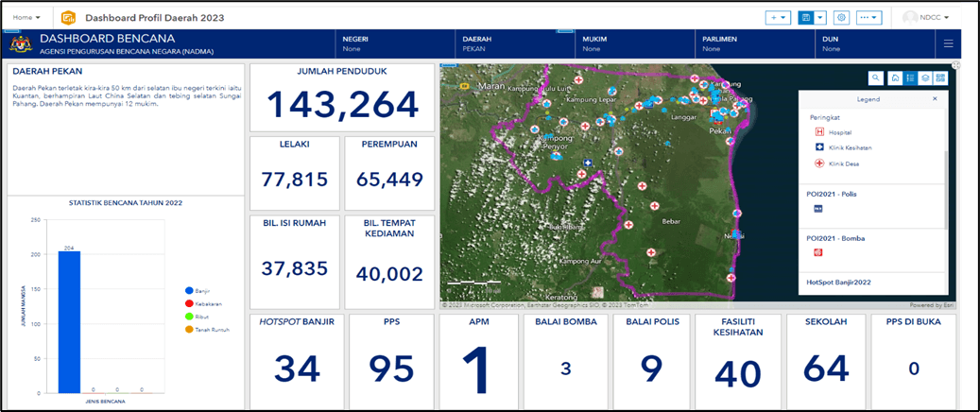Image resolution: width=980 pixels, height=412 pixels.
Task: Open the hamburger menu in blue header
Action: click(x=948, y=43)
